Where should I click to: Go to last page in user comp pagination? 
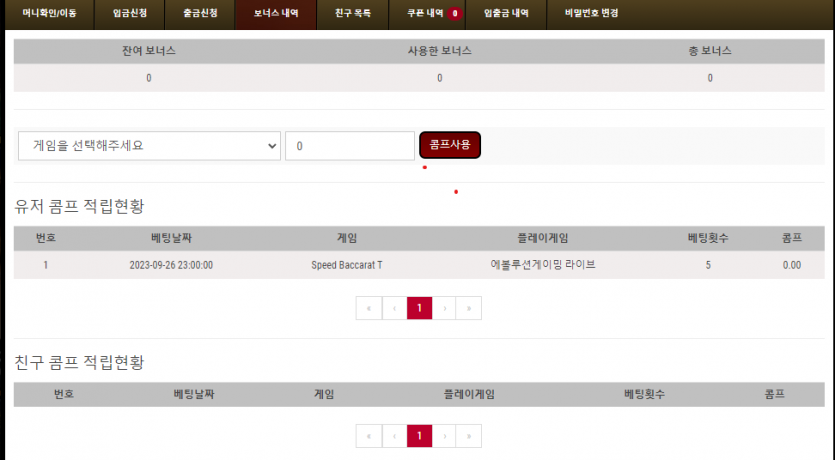pyautogui.click(x=469, y=308)
